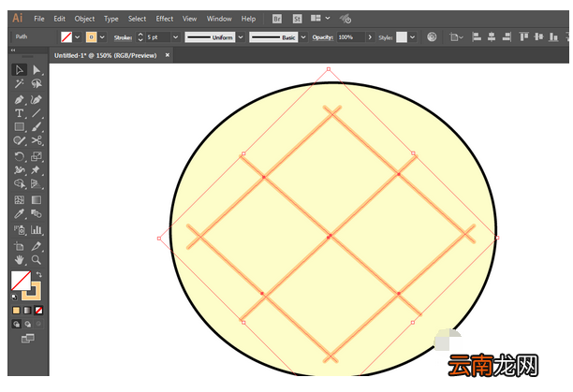Open the Type menu

pos(111,19)
